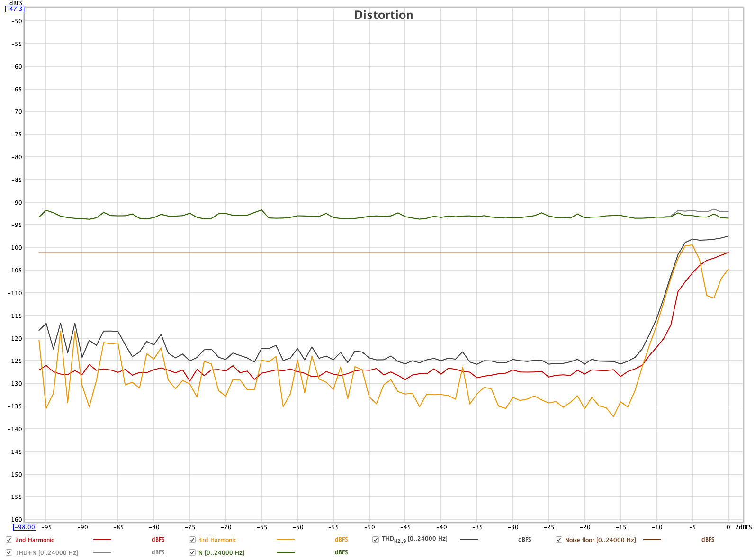Click the Distortion graph title
Image resolution: width=755 pixels, height=560 pixels.
(x=384, y=15)
